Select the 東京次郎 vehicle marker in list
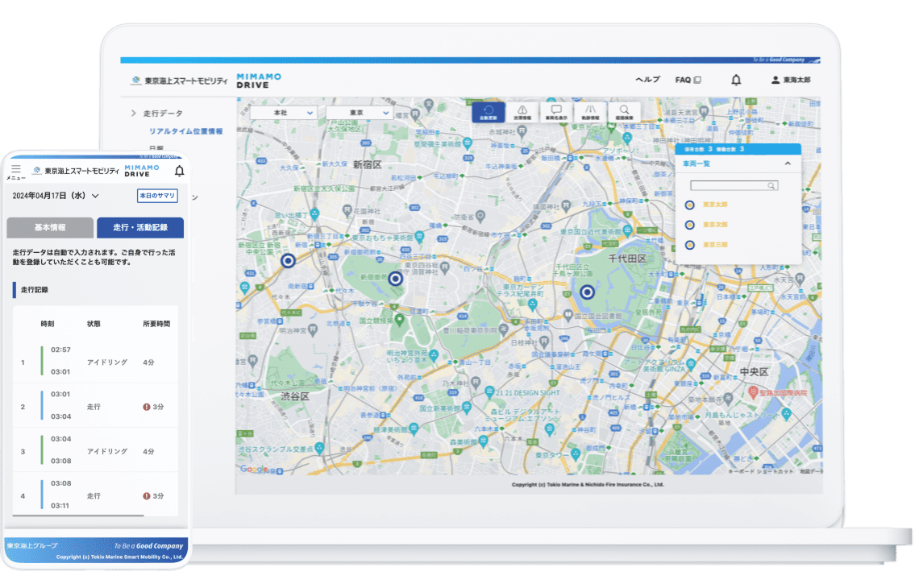The height and width of the screenshot is (588, 919). click(x=690, y=225)
